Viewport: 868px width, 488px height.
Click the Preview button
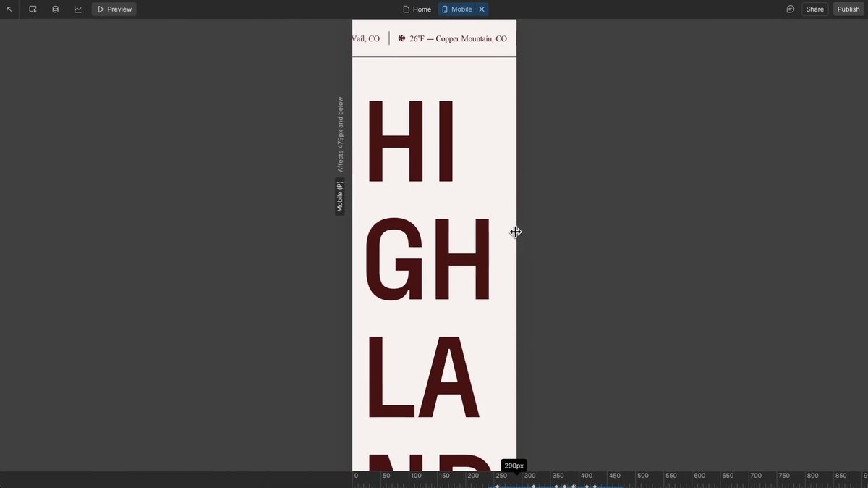(114, 9)
